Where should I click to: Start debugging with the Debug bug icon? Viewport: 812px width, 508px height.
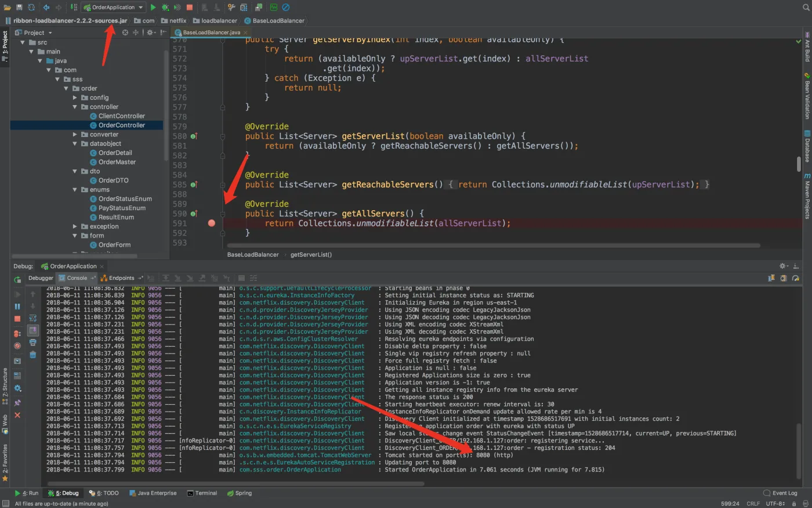pos(165,8)
